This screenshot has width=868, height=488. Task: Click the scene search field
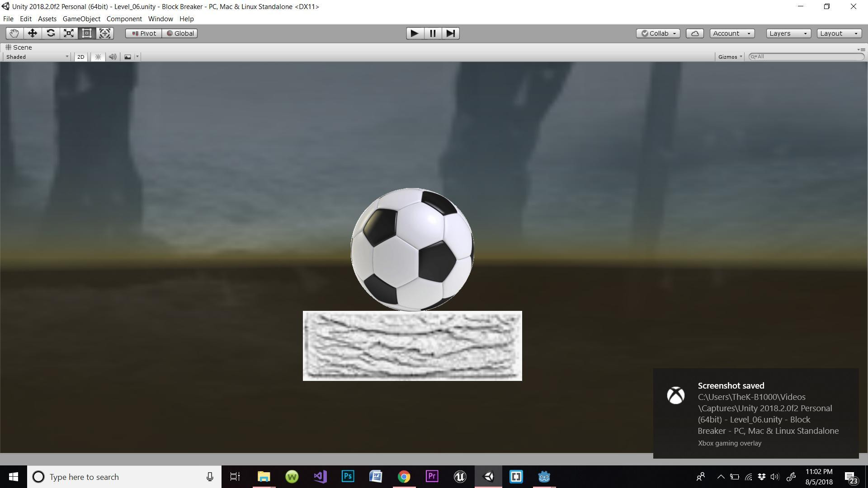pos(807,57)
